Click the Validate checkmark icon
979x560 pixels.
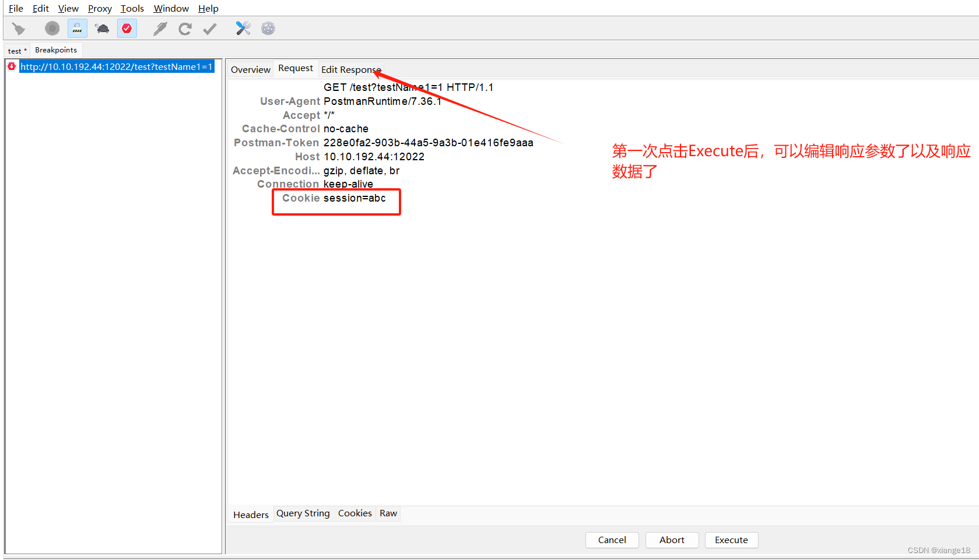(x=210, y=29)
